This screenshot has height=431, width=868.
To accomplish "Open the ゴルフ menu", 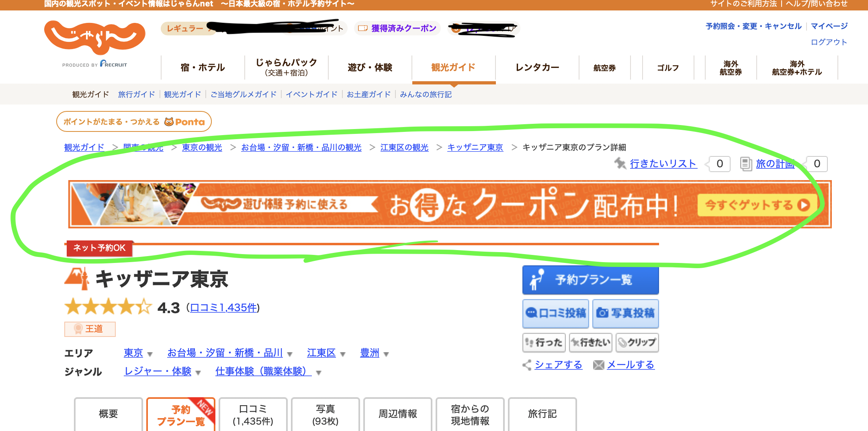I will click(x=668, y=68).
